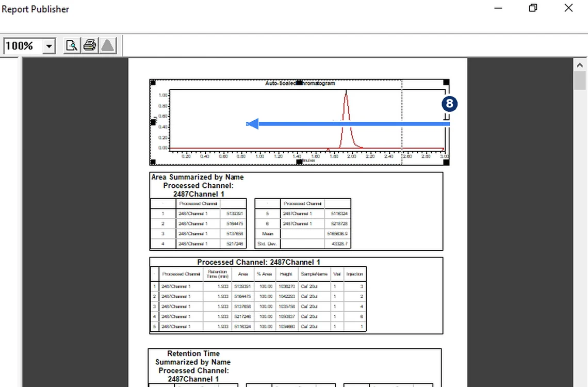Click the chromatogram bottom-center resize handle

click(x=299, y=162)
